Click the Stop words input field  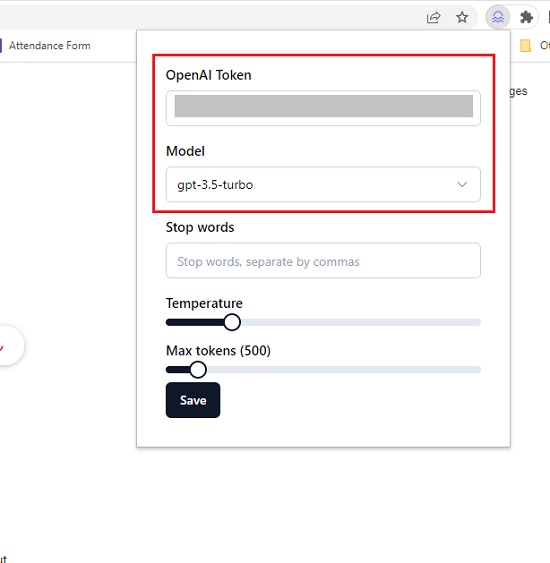coord(323,261)
